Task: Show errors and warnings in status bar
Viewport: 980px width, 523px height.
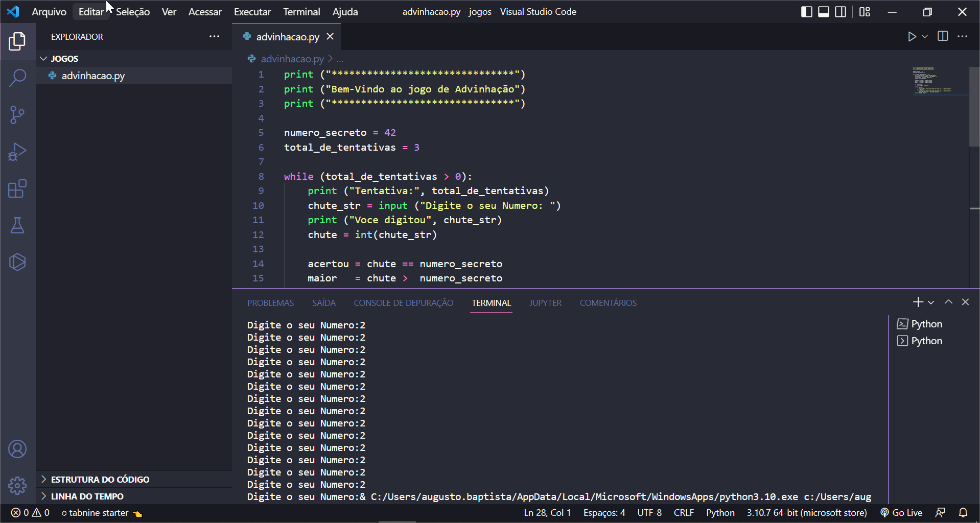Action: pyautogui.click(x=30, y=513)
